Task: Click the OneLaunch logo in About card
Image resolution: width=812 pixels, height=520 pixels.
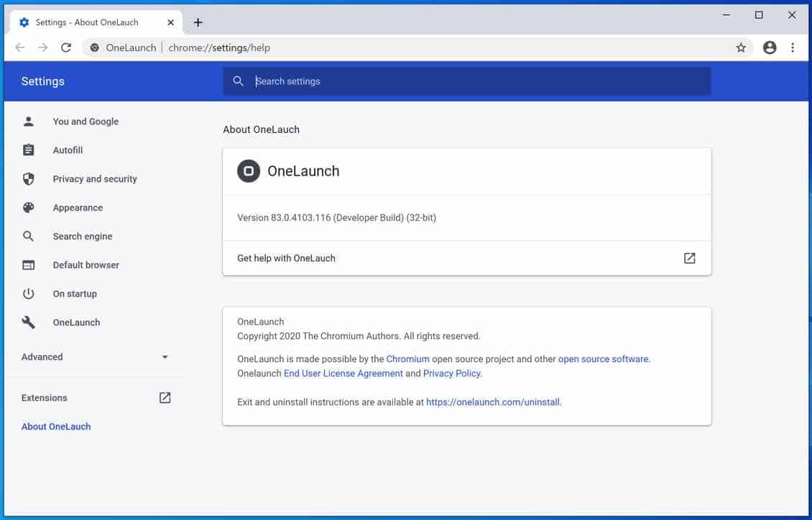Action: tap(249, 171)
